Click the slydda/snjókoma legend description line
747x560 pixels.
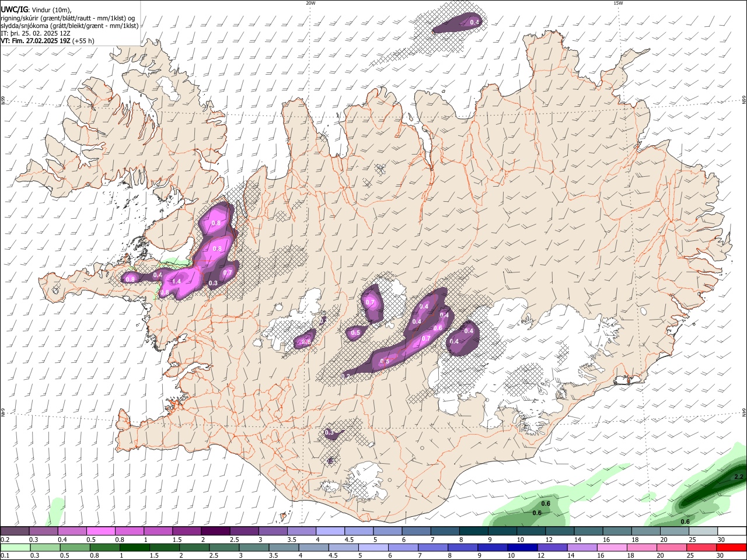[x=69, y=26]
